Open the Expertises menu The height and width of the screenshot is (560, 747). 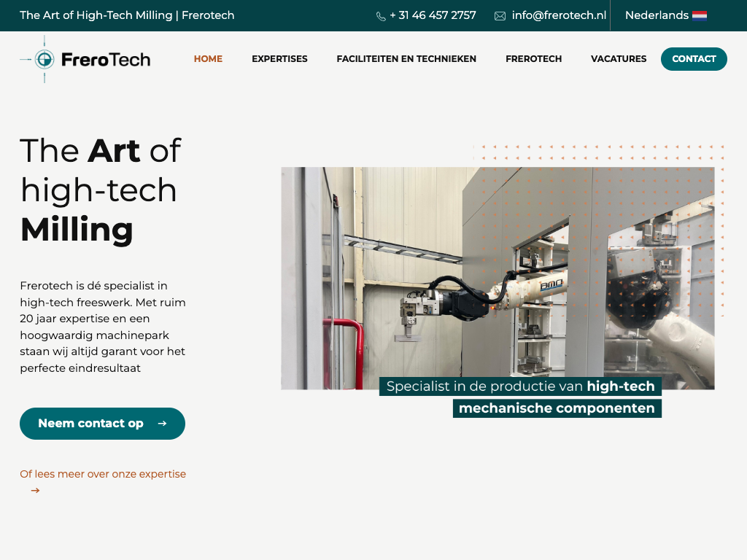tap(279, 59)
